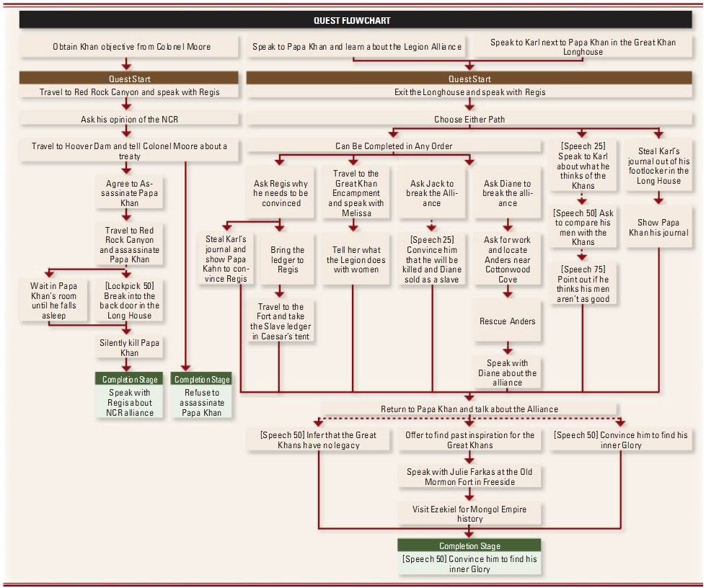Select 'Refuse to assassinate Papa Khan' box
The image size is (706, 588).
coord(201,402)
